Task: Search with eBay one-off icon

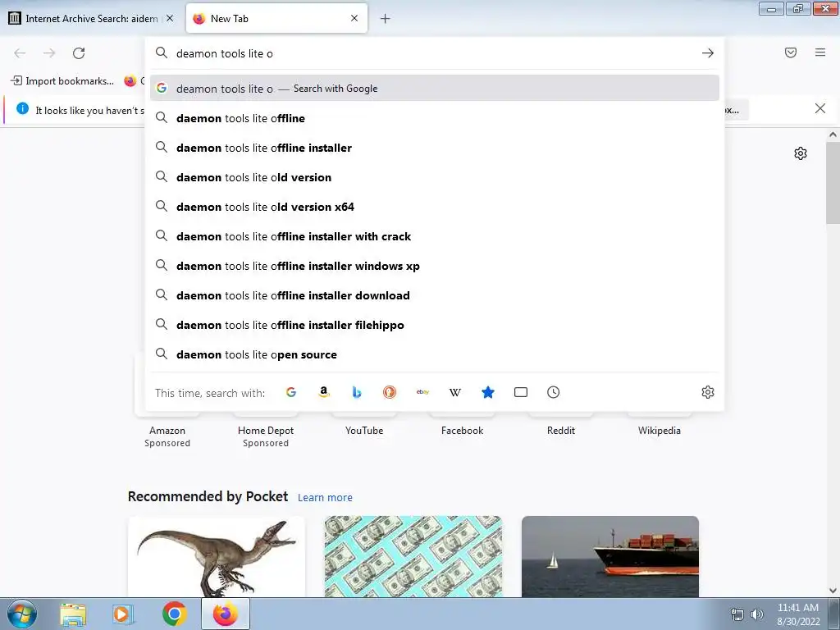Action: pyautogui.click(x=422, y=392)
